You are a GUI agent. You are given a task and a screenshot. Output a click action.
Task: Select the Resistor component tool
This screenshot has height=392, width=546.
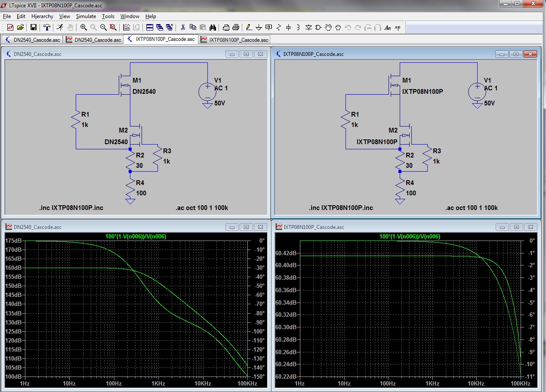tap(279, 27)
